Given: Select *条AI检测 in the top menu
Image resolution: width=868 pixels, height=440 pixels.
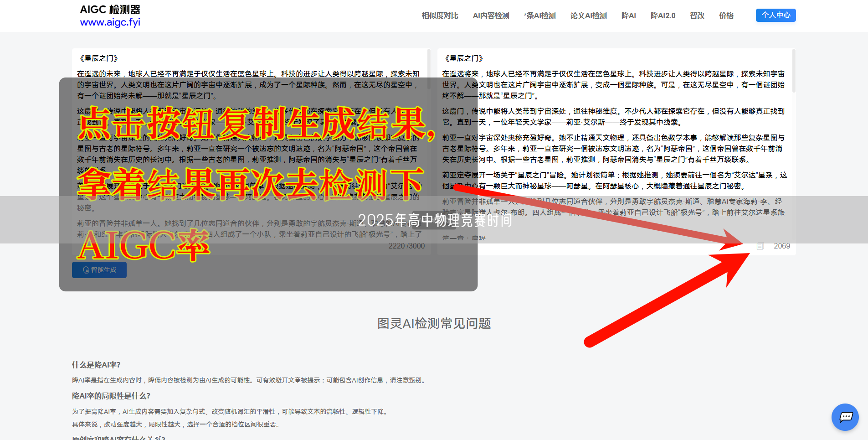Looking at the screenshot, I should pos(539,16).
